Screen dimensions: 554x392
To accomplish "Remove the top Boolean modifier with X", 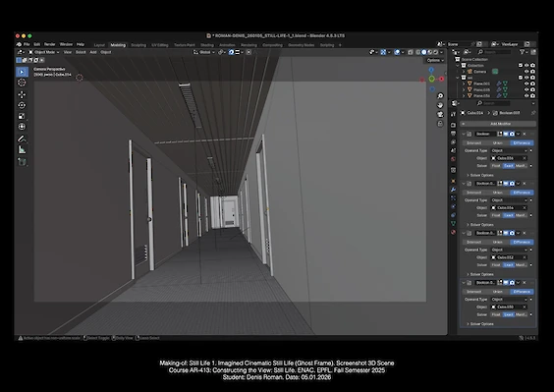I will click(525, 134).
